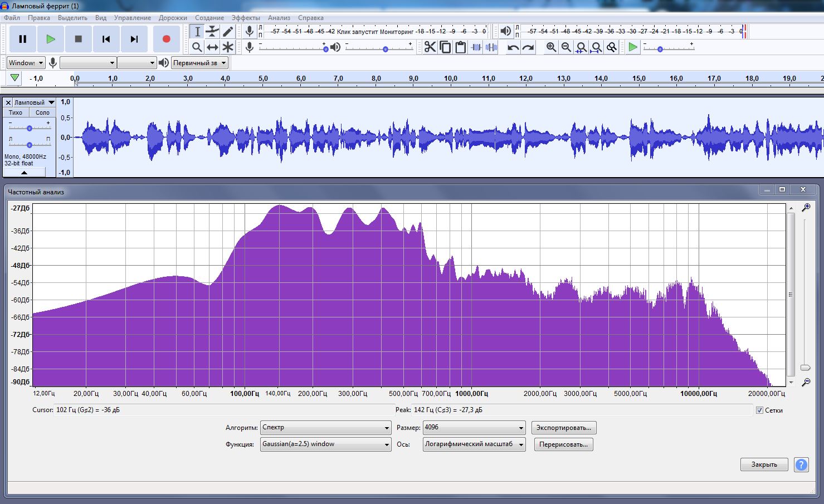Viewport: 824px width, 504px height.
Task: Toggle the Сетки grids checkbox
Action: (x=759, y=410)
